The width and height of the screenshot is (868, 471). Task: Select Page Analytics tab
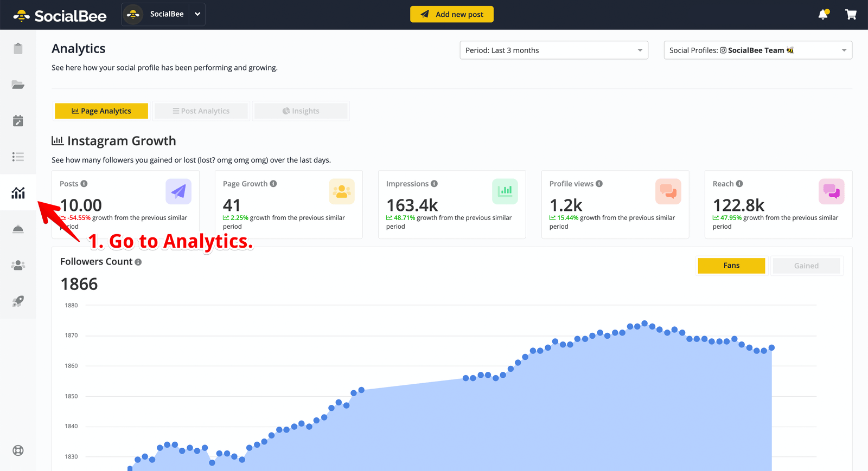point(101,111)
